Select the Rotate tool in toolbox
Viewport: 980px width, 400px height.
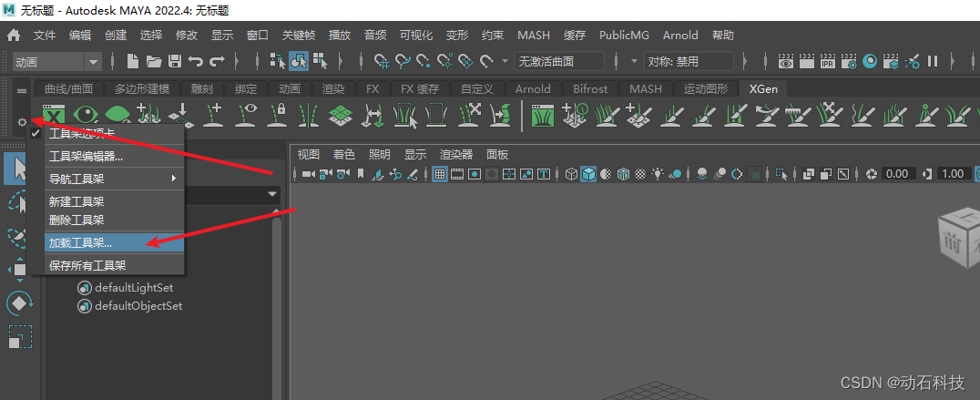click(x=20, y=303)
